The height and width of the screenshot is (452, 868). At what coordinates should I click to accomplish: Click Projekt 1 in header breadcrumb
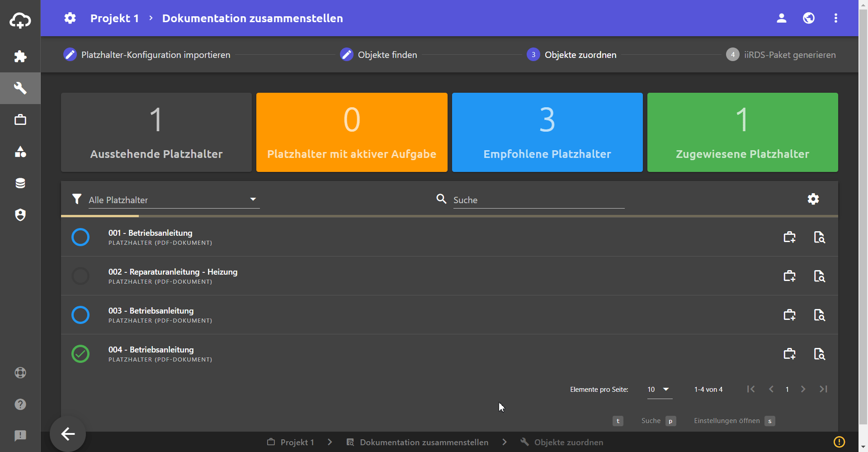tap(114, 18)
